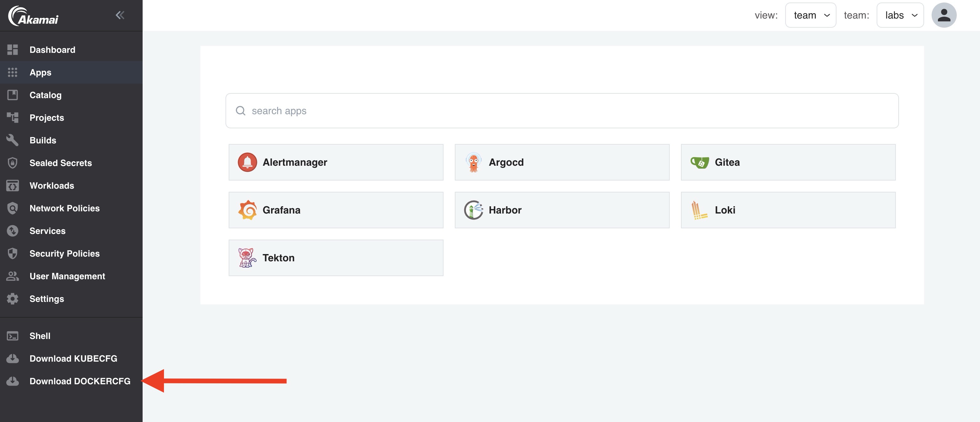Go to Network Policies
The width and height of the screenshot is (980, 422).
point(71,208)
